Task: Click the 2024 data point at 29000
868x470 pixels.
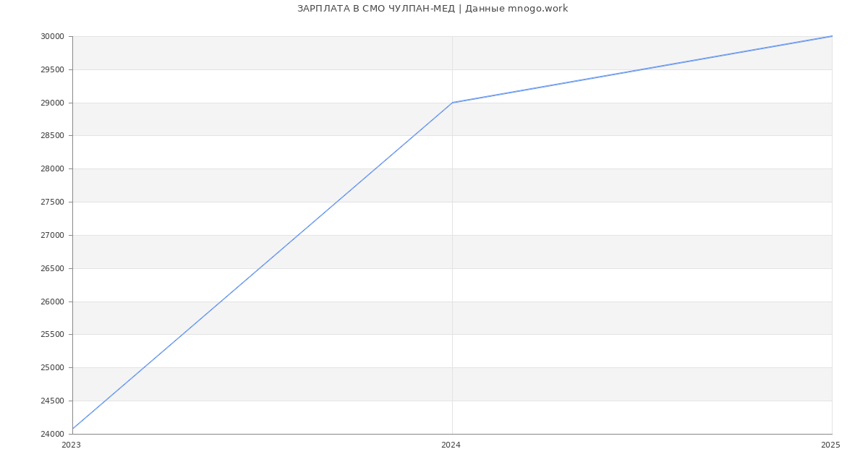Action: (452, 103)
